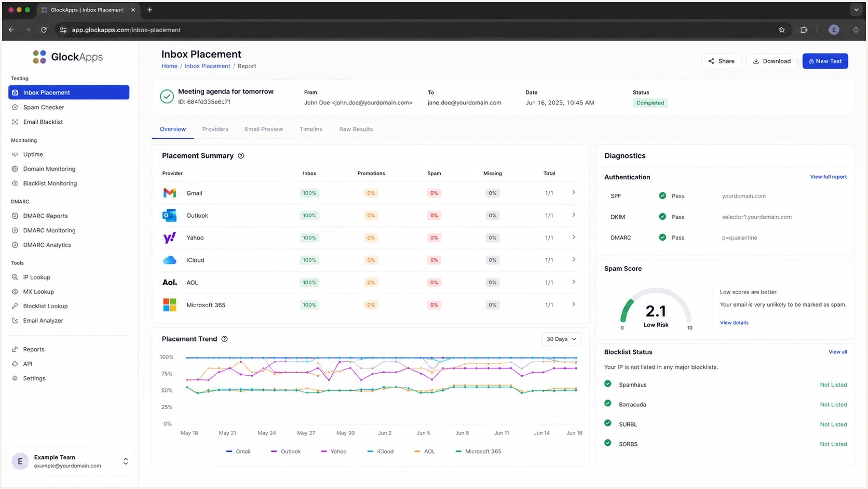This screenshot has width=868, height=489.
Task: Click the Gmail provider logo
Action: click(170, 193)
